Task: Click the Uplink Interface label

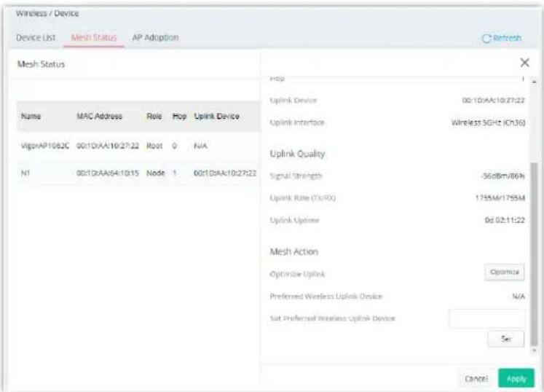Action: pyautogui.click(x=297, y=122)
